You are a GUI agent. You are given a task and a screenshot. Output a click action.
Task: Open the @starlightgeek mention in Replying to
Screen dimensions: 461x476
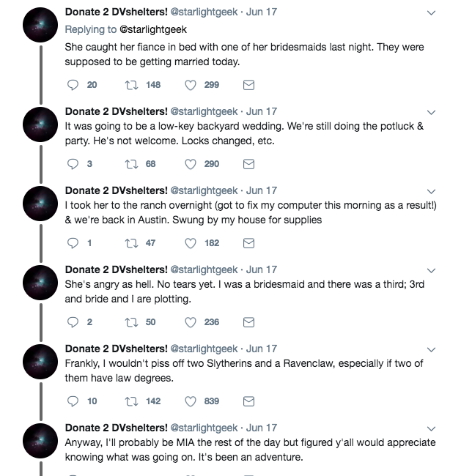(153, 29)
